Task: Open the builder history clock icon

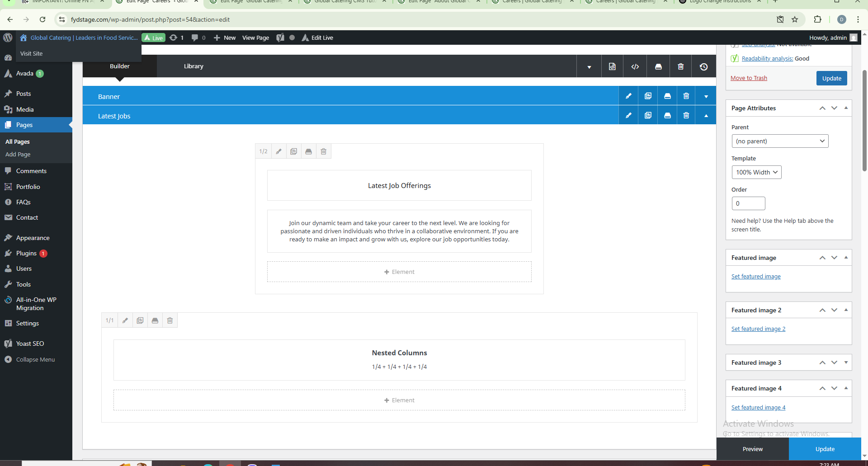Action: pyautogui.click(x=703, y=67)
